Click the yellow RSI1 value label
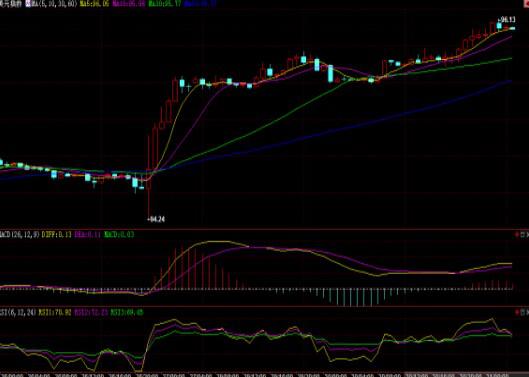The image size is (529, 377). (x=55, y=313)
